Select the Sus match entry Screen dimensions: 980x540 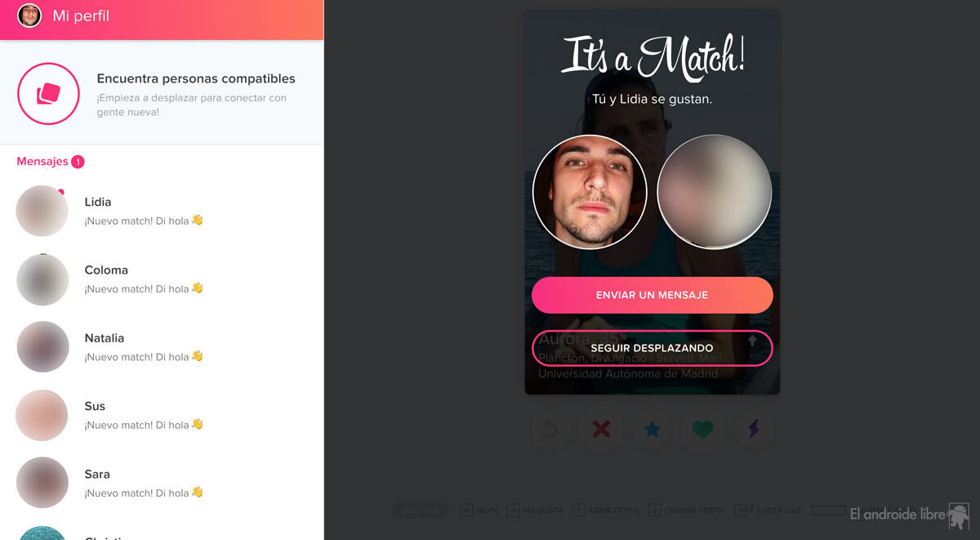[162, 415]
